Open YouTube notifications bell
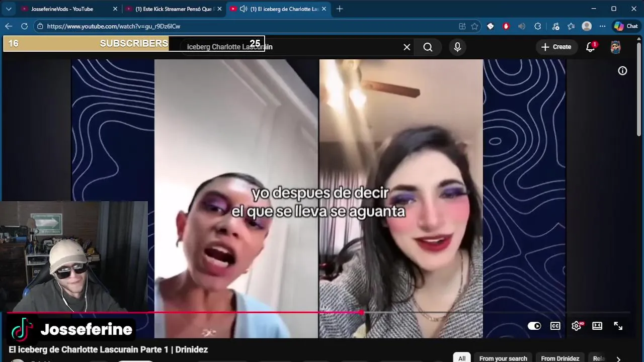The image size is (644, 362). [591, 47]
